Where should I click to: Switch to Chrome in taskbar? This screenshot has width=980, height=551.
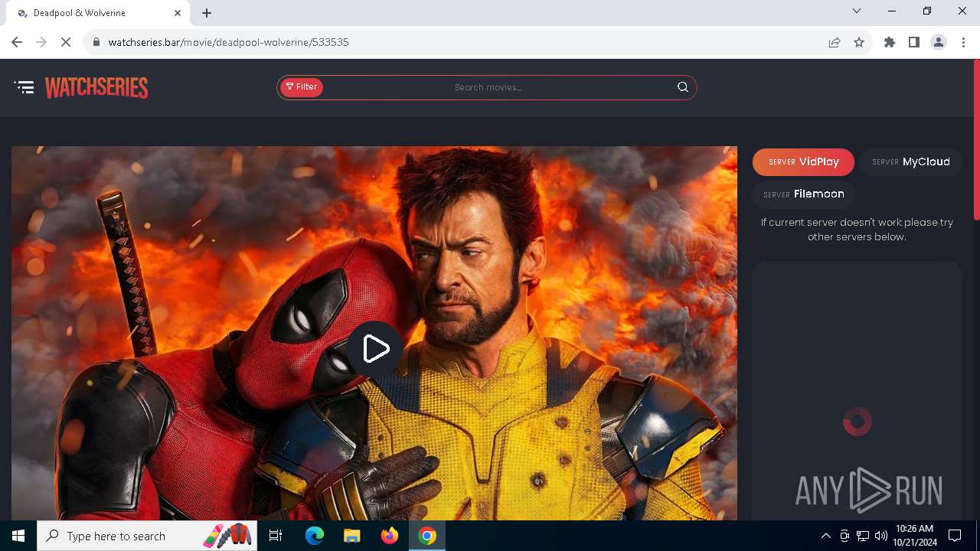coord(427,536)
